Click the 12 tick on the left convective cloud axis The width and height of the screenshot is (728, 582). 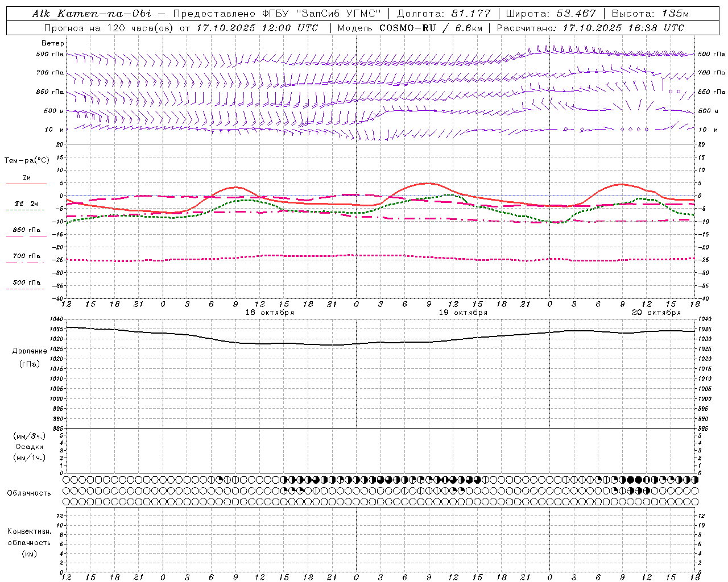[61, 516]
